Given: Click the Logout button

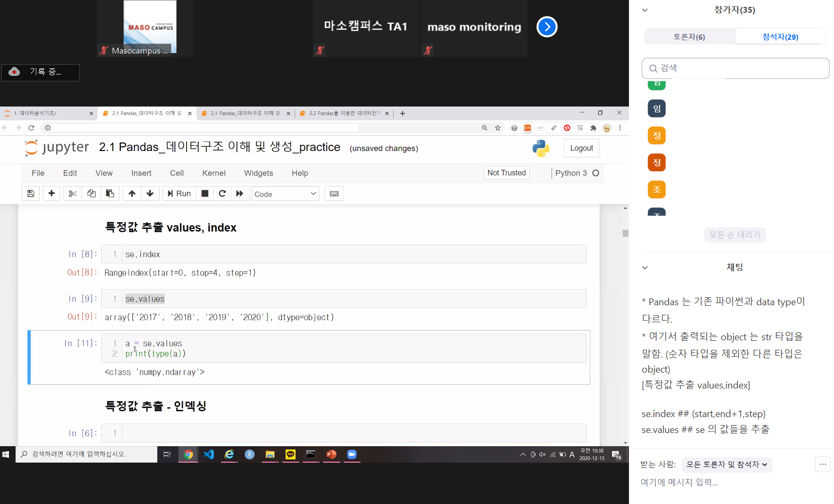Looking at the screenshot, I should point(581,148).
